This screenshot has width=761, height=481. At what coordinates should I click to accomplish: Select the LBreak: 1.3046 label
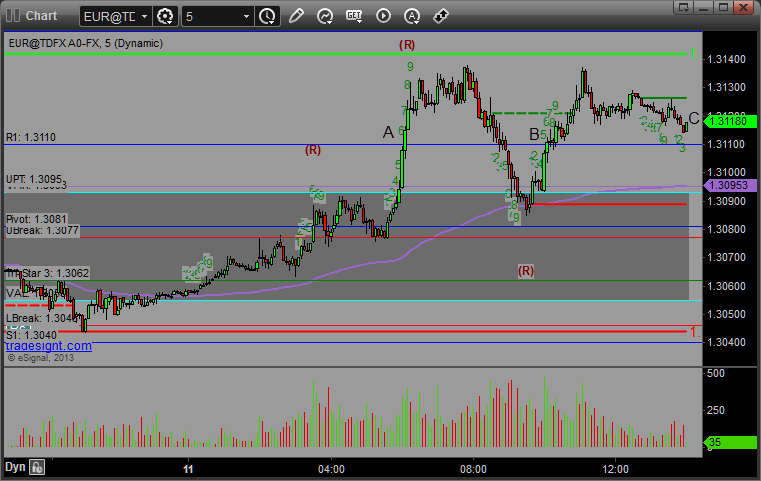coord(41,318)
